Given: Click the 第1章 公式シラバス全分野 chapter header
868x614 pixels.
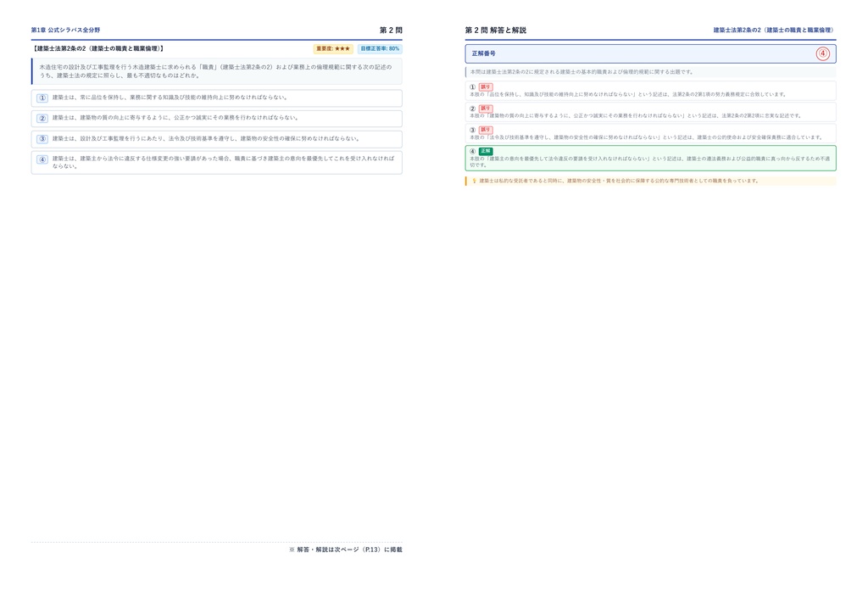Looking at the screenshot, I should pyautogui.click(x=65, y=30).
